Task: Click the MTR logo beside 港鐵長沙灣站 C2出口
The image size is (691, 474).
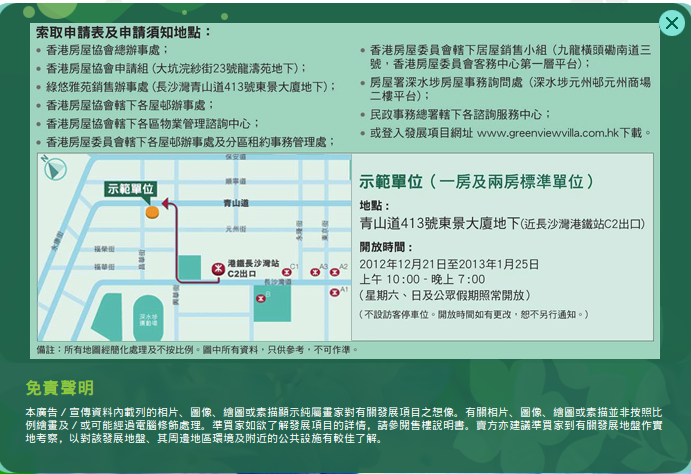Action: pos(218,269)
